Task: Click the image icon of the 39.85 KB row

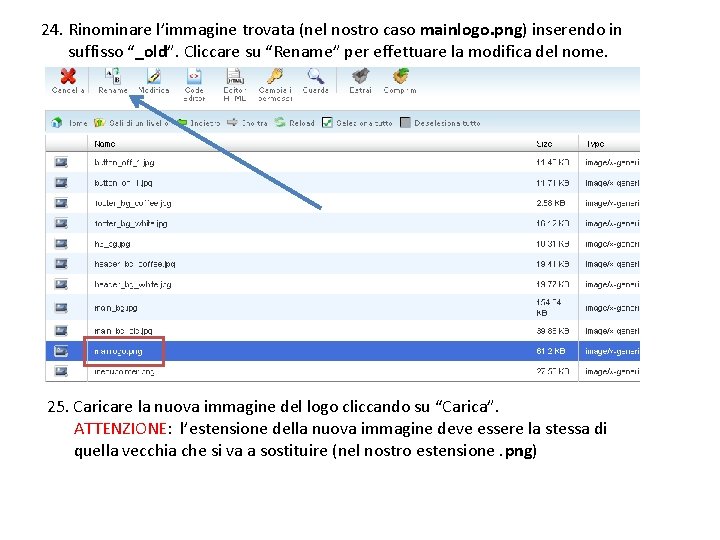Action: (x=61, y=331)
